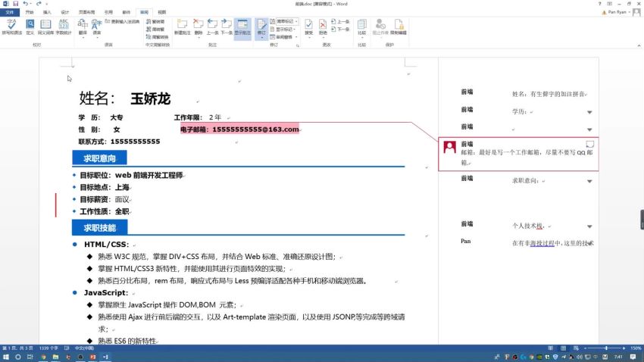The width and height of the screenshot is (644, 362).
Task: Click the 求职技能 section heading
Action: coord(100,227)
